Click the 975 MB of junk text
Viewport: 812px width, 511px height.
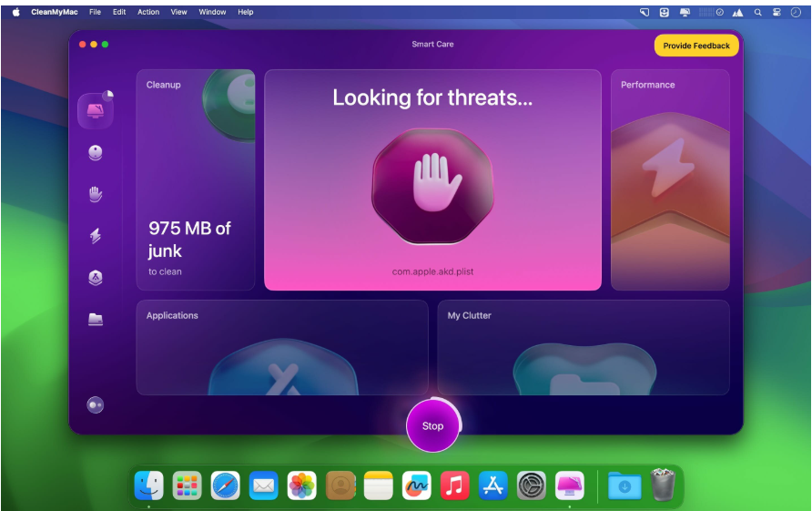click(189, 240)
